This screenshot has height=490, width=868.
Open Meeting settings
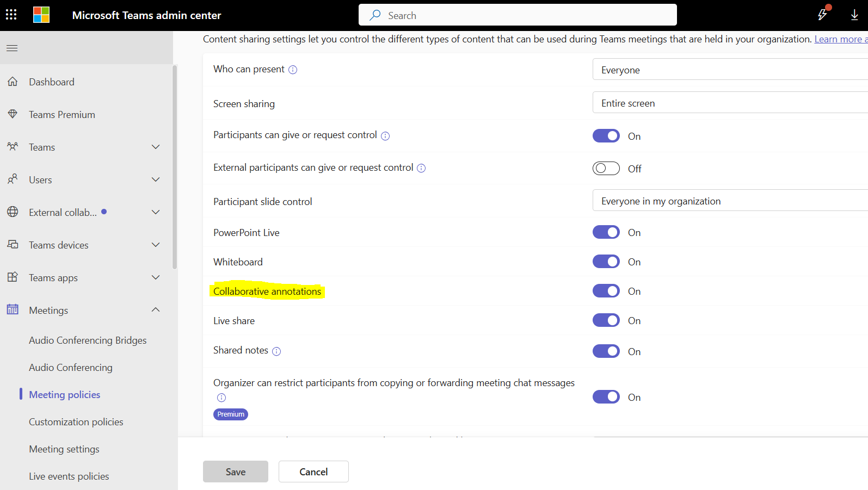coord(64,449)
